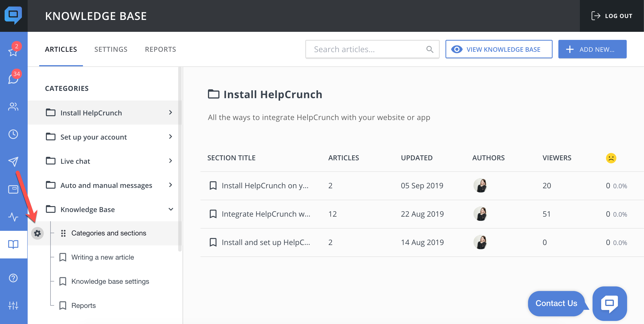Click bookmark icon of Install and set up row

(213, 242)
